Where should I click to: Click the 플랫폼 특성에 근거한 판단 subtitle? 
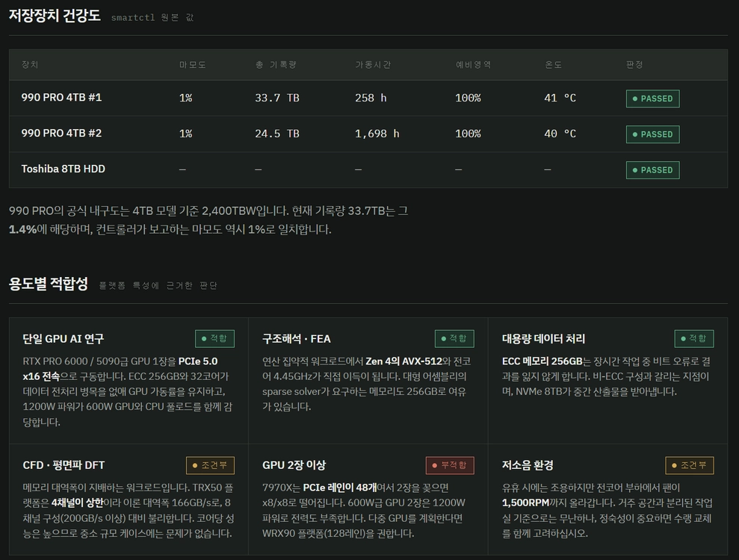pos(158,285)
